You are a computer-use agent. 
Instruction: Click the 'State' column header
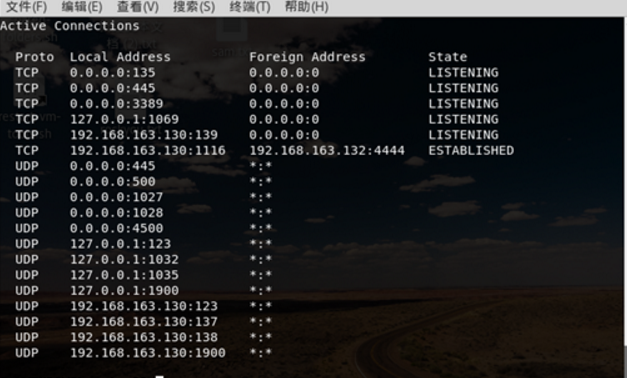[447, 57]
